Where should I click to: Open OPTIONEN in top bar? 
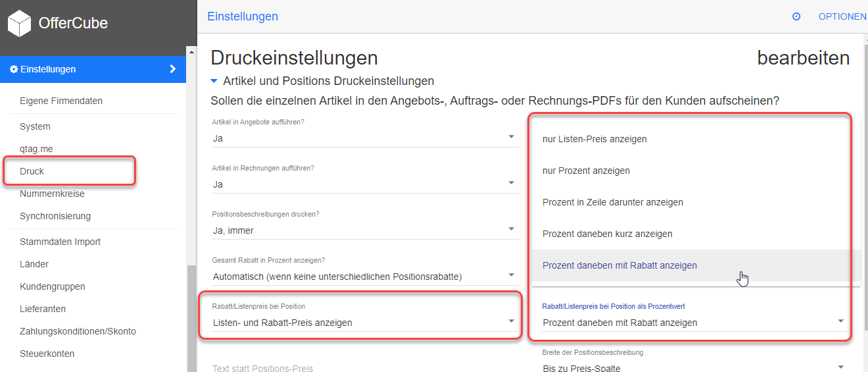[842, 16]
